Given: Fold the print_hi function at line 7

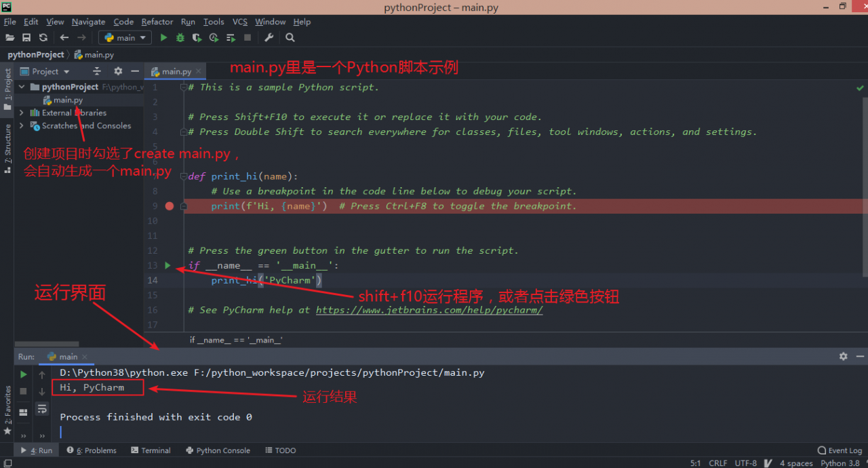Looking at the screenshot, I should [x=184, y=176].
